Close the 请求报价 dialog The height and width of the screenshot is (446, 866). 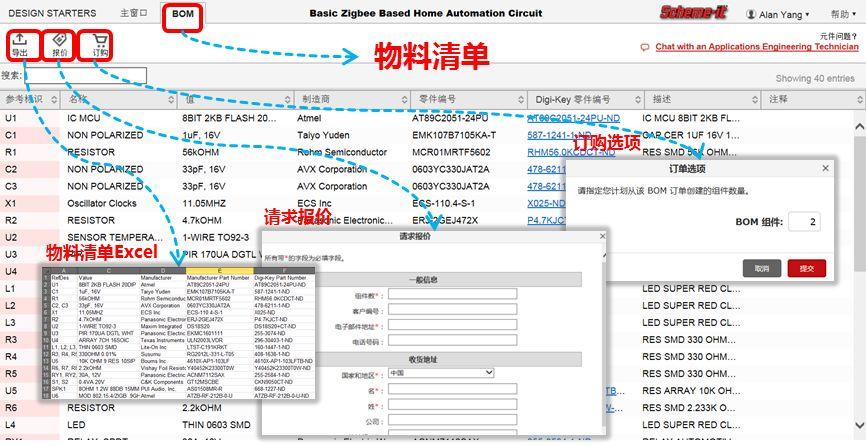[602, 236]
